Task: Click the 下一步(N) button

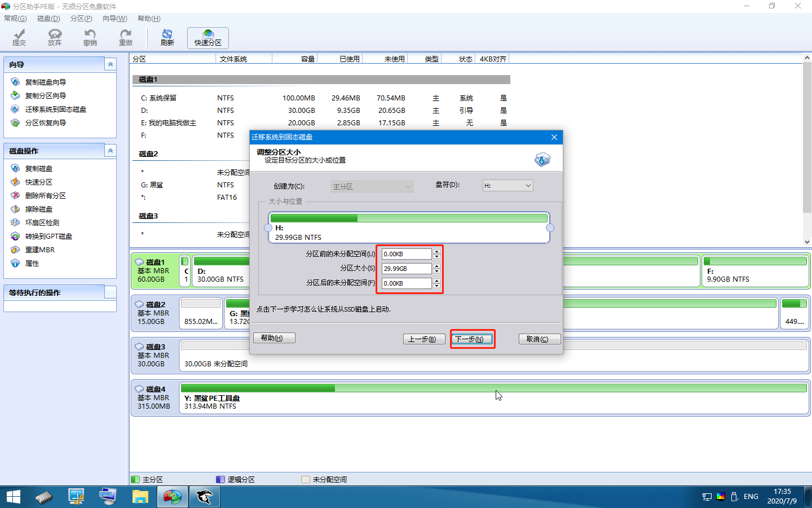Action: coord(473,339)
